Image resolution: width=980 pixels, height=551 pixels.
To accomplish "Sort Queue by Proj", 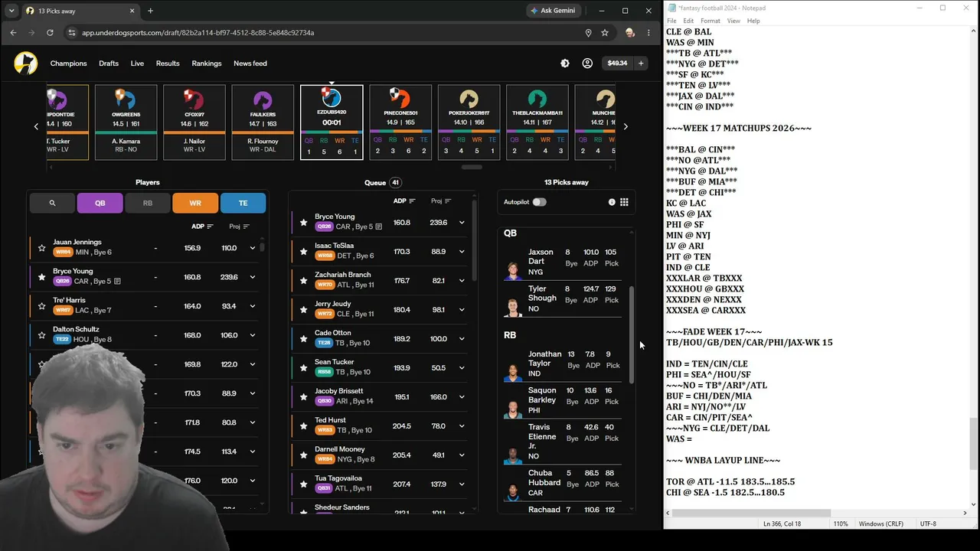I will pyautogui.click(x=441, y=201).
